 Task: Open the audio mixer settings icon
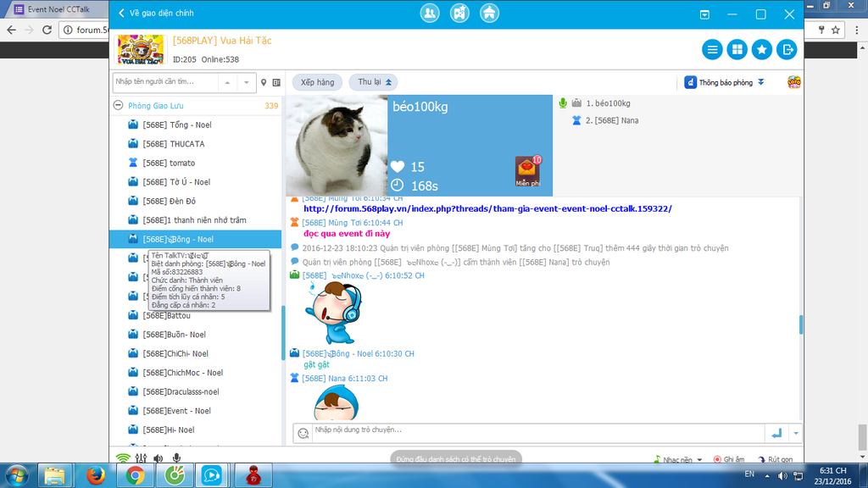(x=141, y=458)
